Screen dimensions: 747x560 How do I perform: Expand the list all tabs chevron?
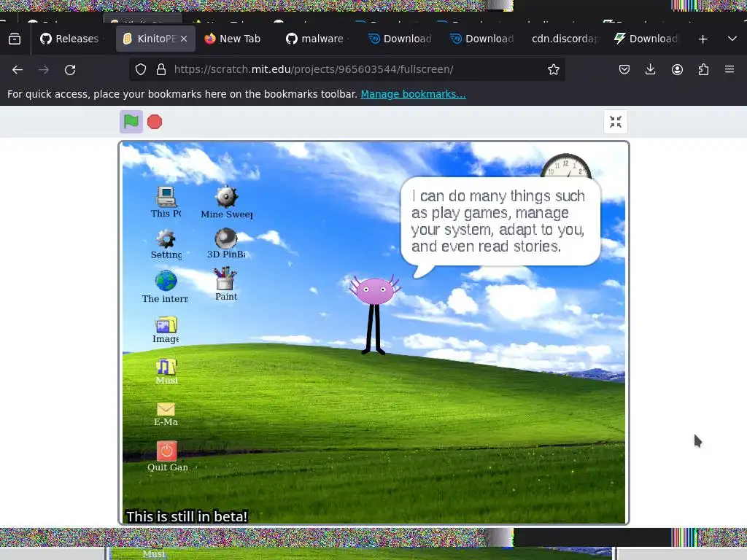[732, 39]
